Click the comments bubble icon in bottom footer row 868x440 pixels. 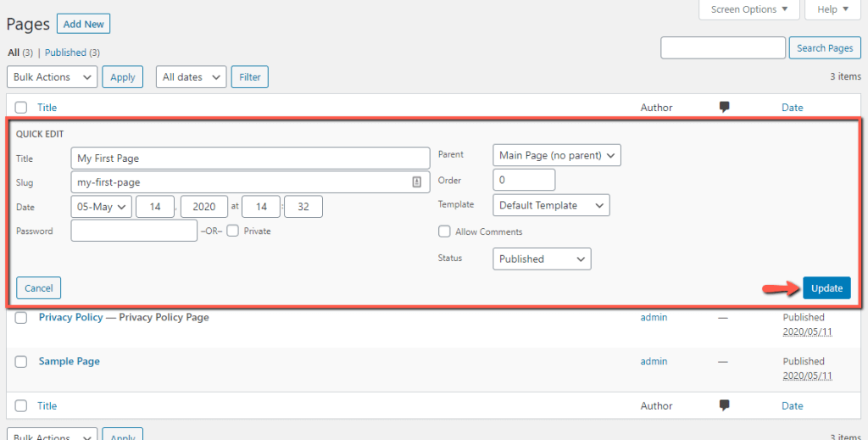(724, 406)
